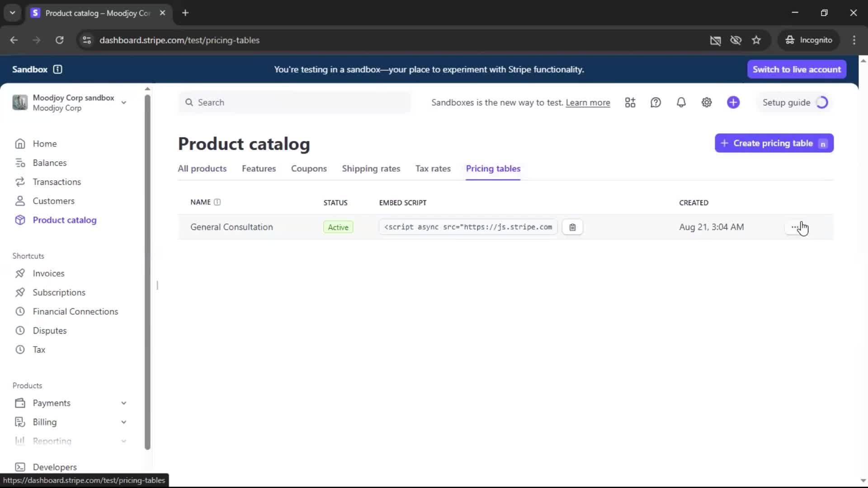Open the Setup guide progress indicator
This screenshot has height=488, width=868.
click(795, 103)
